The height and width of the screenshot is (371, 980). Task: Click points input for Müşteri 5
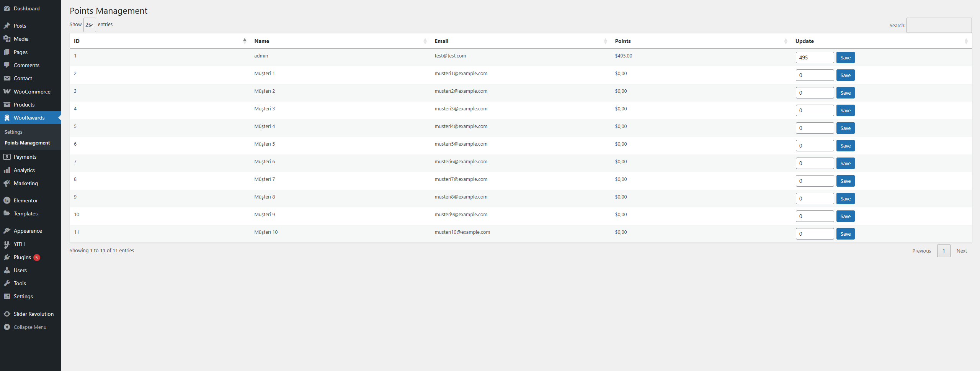point(814,146)
